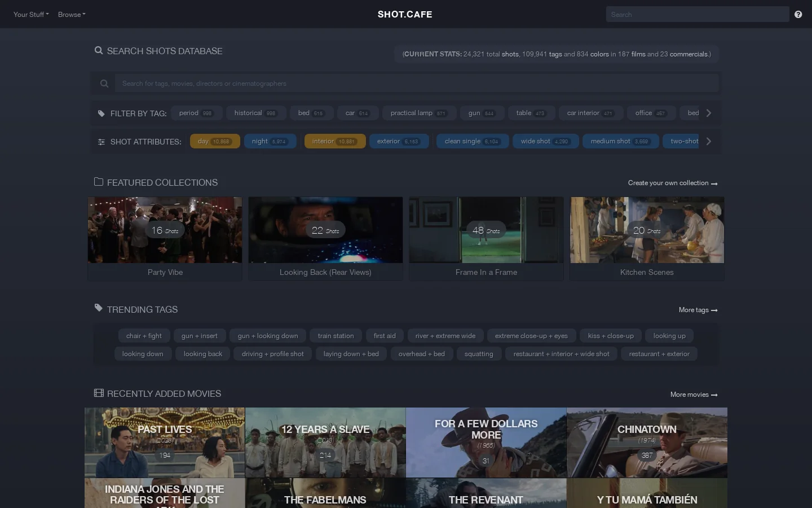This screenshot has height=508, width=812.
Task: Filter by the gun tag
Action: point(482,113)
